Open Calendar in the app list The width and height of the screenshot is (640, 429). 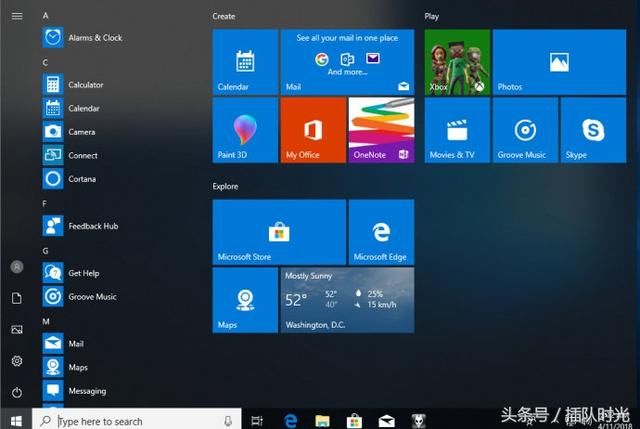coord(71,108)
